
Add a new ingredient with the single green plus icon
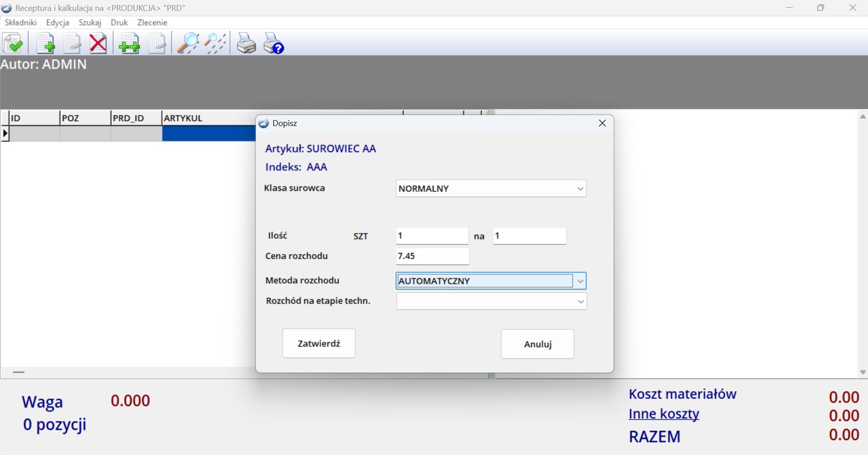45,44
